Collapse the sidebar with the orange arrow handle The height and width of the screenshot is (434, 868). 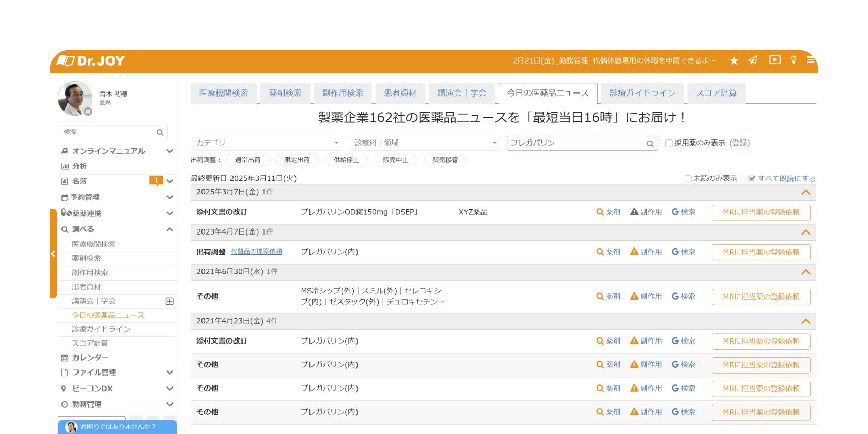53,253
